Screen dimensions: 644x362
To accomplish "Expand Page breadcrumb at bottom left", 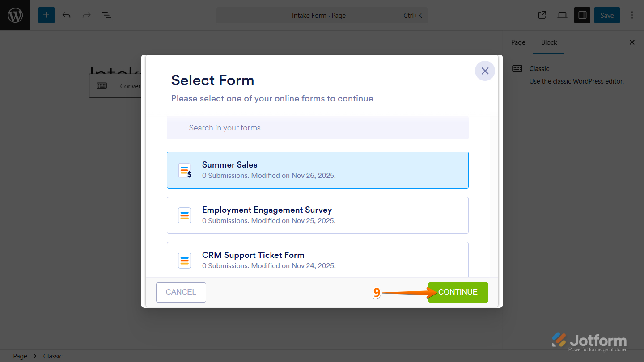I will [x=20, y=356].
